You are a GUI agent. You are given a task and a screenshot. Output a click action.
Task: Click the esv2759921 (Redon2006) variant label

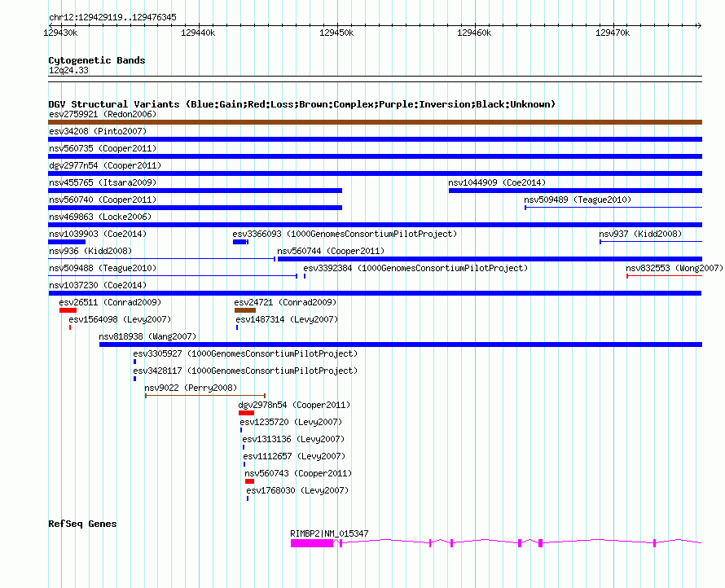coord(103,114)
